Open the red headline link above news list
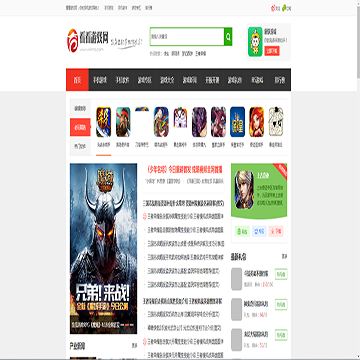360x360 pixels. tap(185, 170)
